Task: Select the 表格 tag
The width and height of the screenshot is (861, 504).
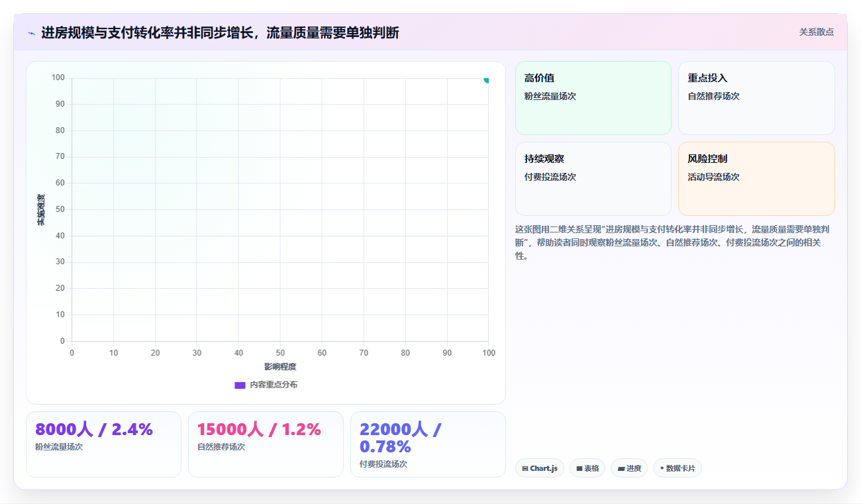Action: (587, 468)
